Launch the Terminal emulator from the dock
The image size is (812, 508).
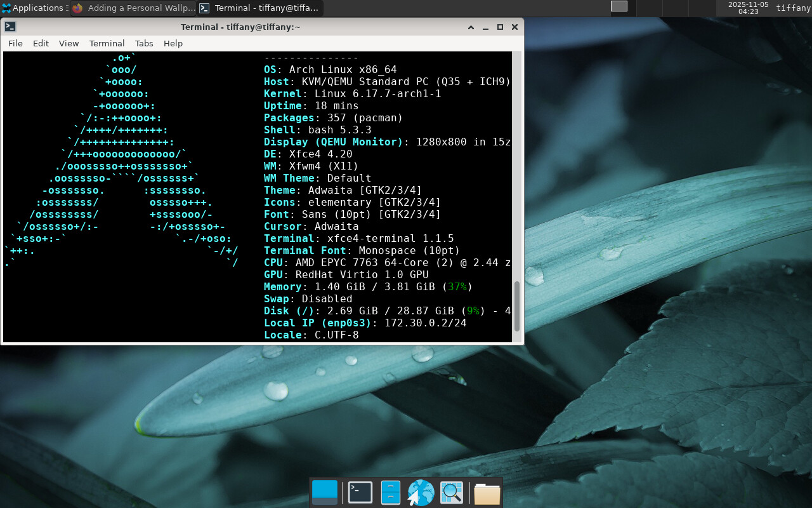point(360,493)
